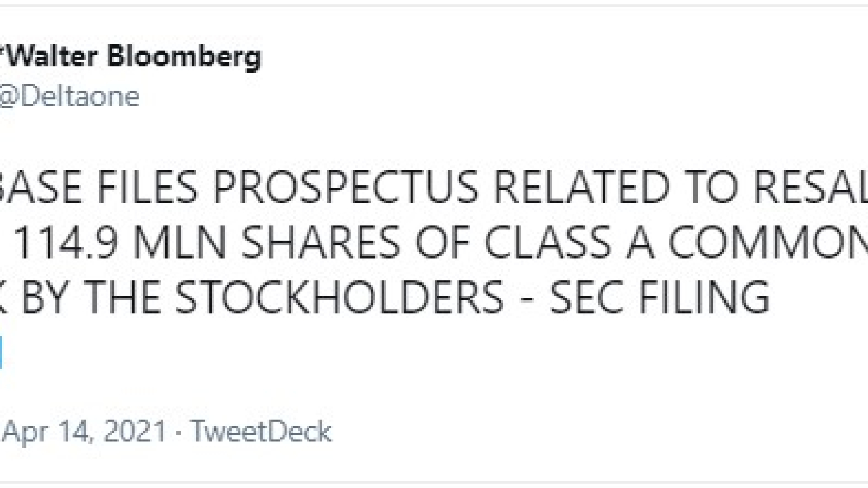Screen dimensions: 868x488
Task: Open the TweetDeck source link
Action: point(261,432)
